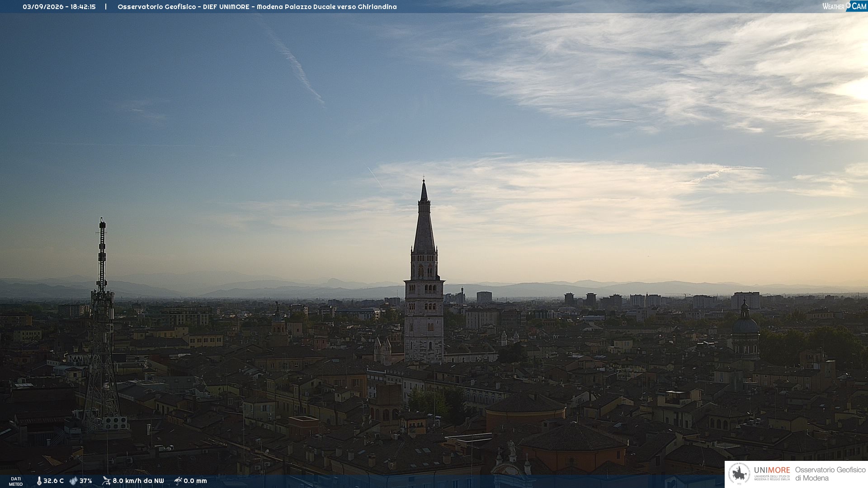Click the UNIMORE university seal emblem

coord(739,474)
